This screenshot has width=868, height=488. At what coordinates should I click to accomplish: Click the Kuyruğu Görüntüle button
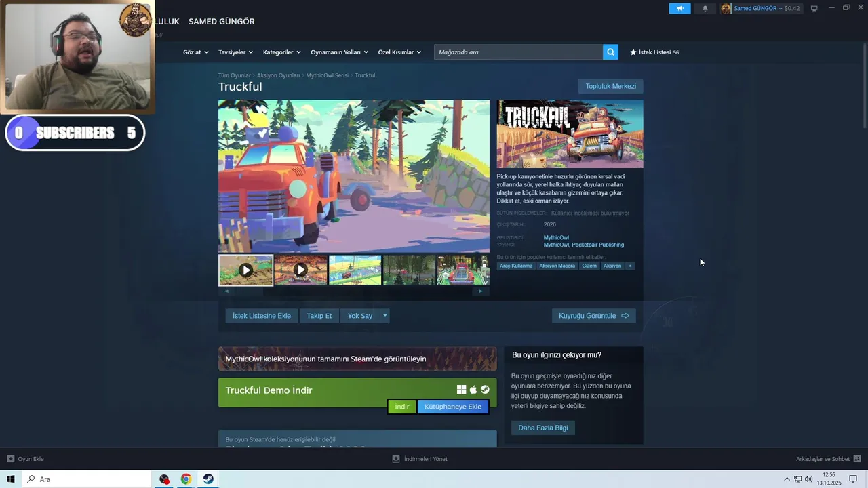coord(593,316)
